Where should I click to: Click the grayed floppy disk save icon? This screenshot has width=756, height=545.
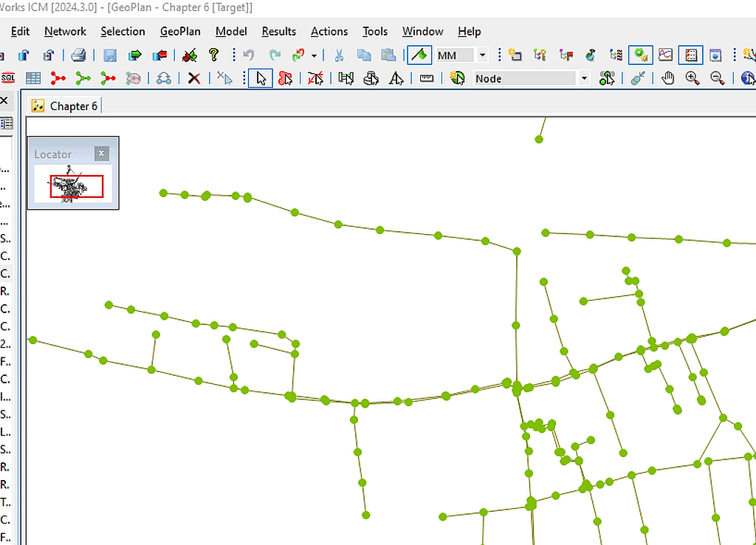(110, 55)
